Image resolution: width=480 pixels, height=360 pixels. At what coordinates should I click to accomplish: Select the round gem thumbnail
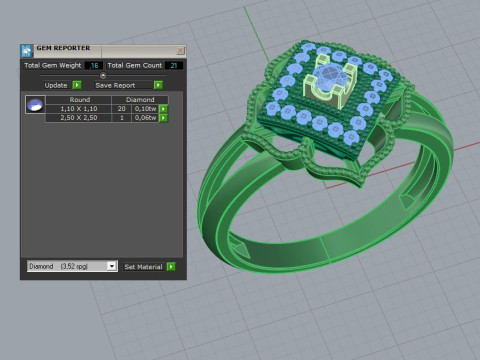(35, 105)
